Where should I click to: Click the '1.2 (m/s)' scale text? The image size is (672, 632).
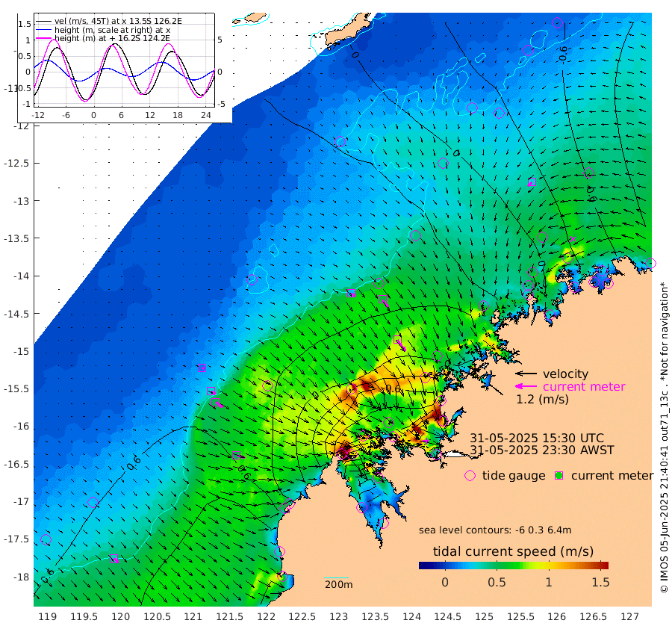click(x=542, y=400)
